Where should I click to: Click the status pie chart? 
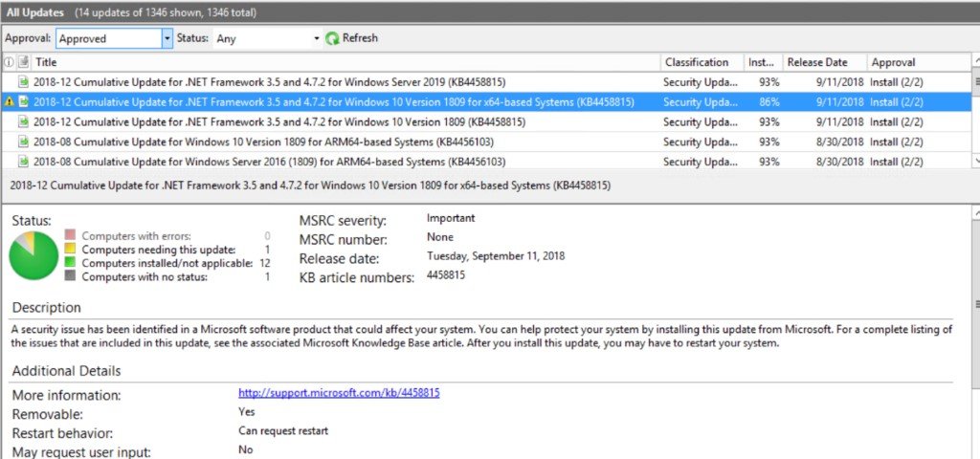[33, 255]
